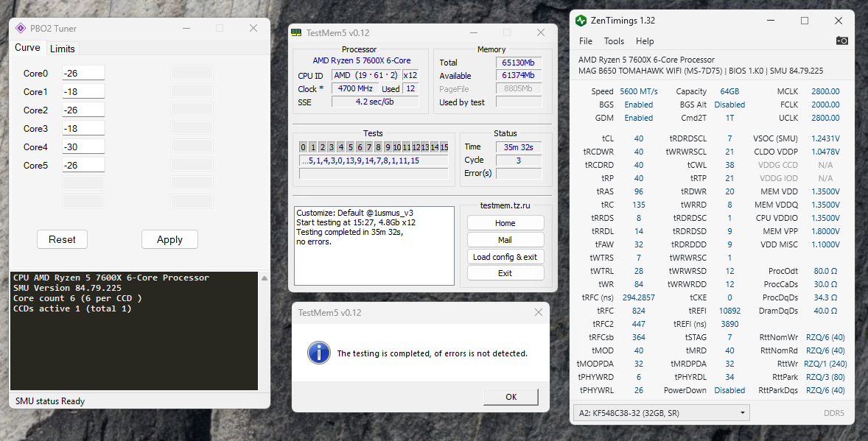The width and height of the screenshot is (868, 441).
Task: Click the FCLK 2000.00 value
Action: coord(825,105)
